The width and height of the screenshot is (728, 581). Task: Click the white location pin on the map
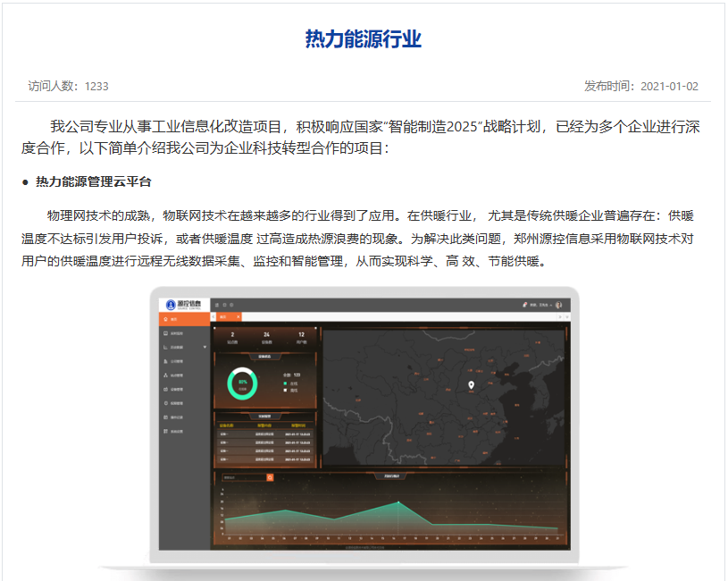[471, 385]
